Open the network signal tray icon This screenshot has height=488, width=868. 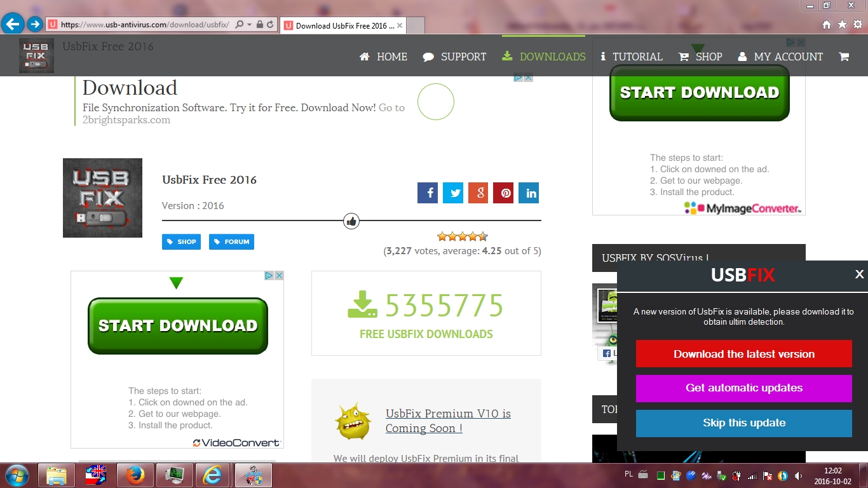click(x=752, y=475)
